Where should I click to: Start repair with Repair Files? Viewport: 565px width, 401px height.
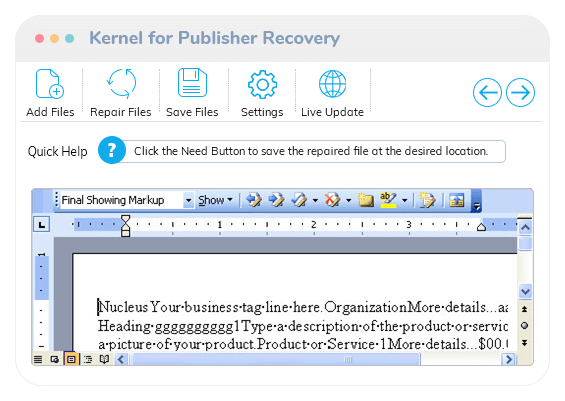click(x=121, y=84)
